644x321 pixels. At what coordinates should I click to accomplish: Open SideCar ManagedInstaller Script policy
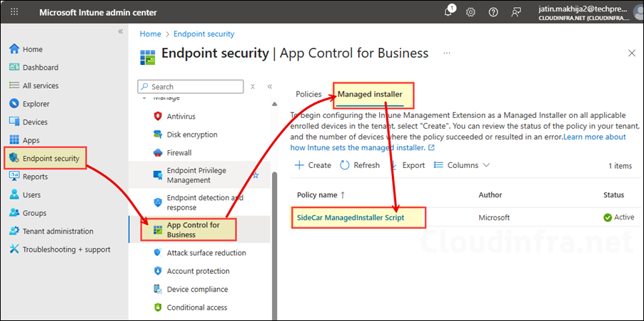[356, 217]
